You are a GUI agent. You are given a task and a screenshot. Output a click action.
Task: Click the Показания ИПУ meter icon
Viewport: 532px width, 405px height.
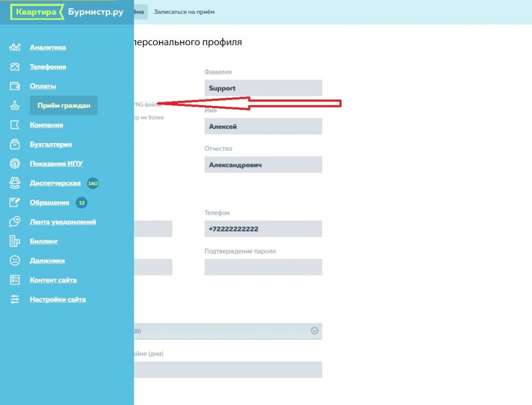click(x=15, y=163)
